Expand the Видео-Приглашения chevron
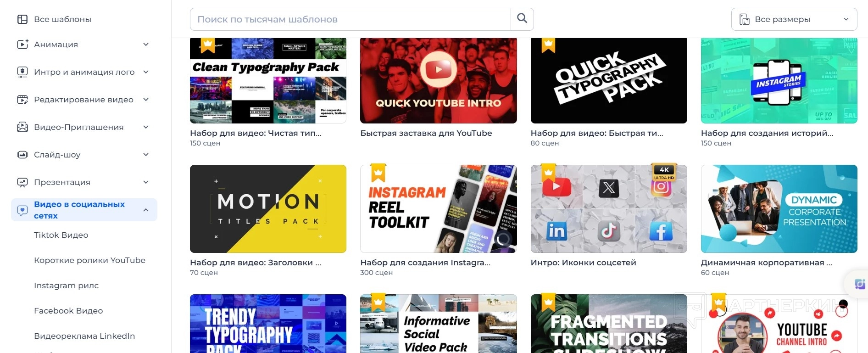 (146, 127)
